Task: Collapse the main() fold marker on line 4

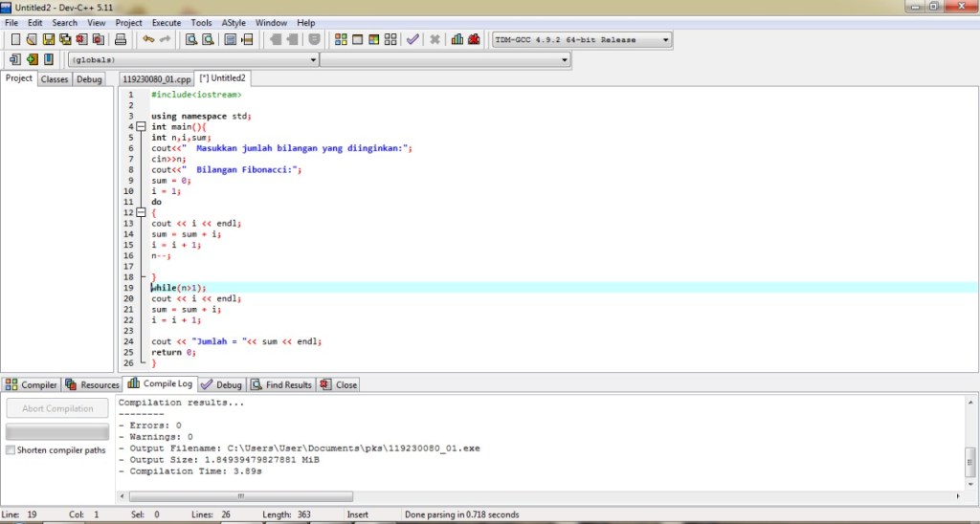Action: click(x=140, y=127)
